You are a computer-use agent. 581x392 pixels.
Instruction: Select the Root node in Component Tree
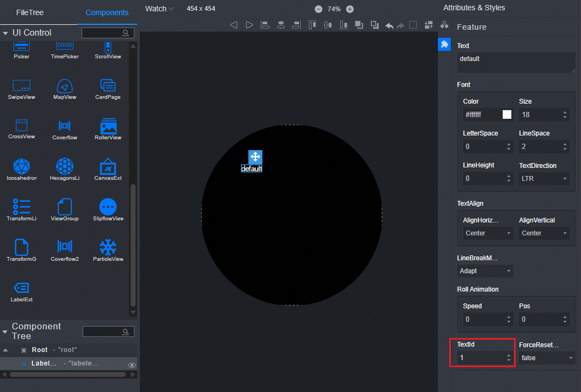(x=39, y=350)
